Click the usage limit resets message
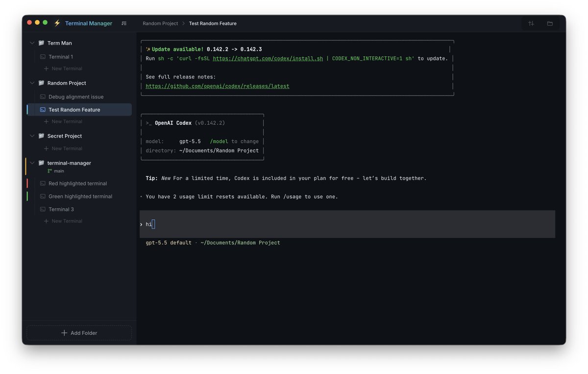The width and height of the screenshot is (588, 374). 242,197
